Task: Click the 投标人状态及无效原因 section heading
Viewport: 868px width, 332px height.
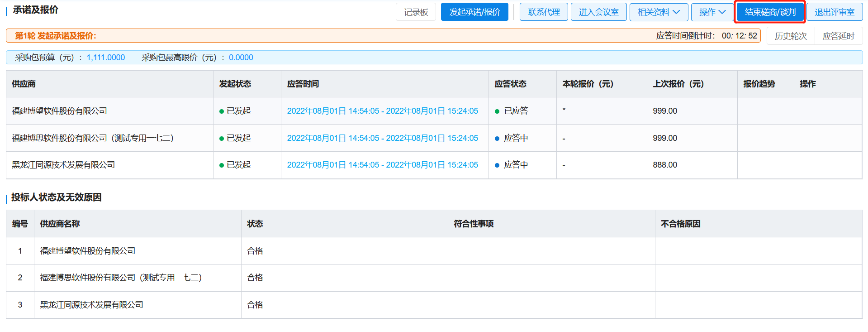Action: click(57, 197)
